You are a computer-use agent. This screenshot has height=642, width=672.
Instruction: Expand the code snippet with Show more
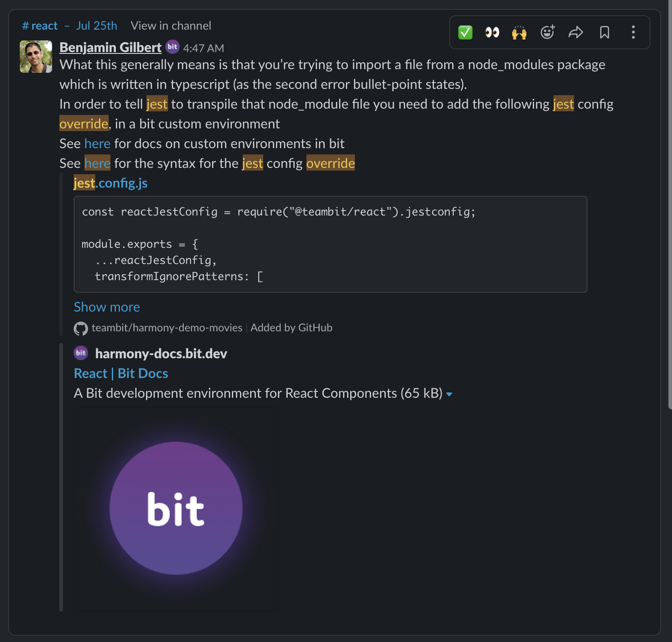click(x=106, y=307)
